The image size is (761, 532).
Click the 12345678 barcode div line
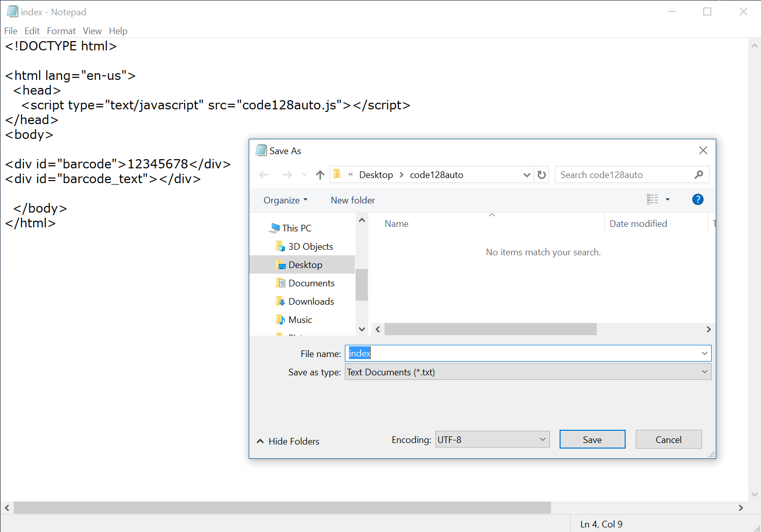click(118, 164)
